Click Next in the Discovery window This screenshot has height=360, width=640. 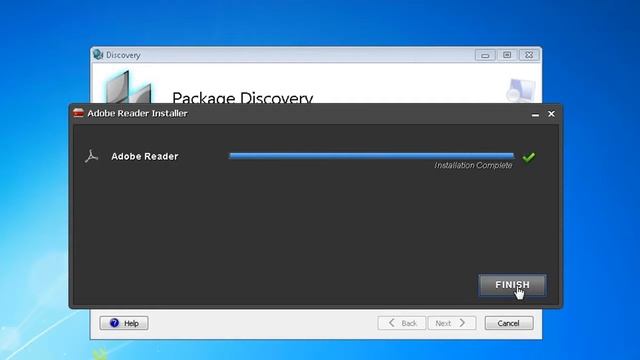pos(451,323)
